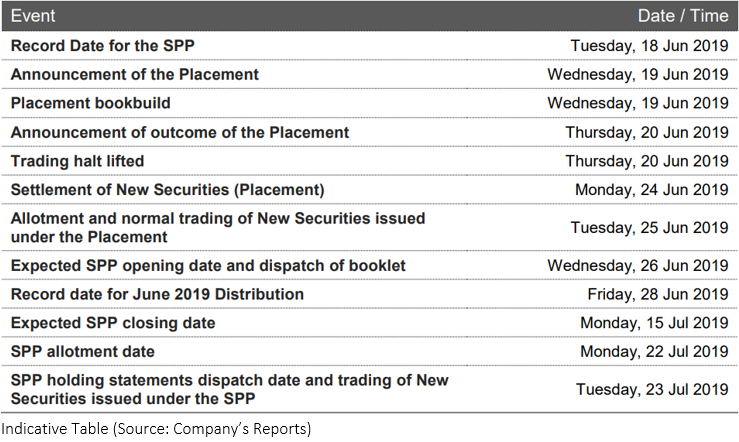Select Allotment and normal trading event text

point(218,228)
